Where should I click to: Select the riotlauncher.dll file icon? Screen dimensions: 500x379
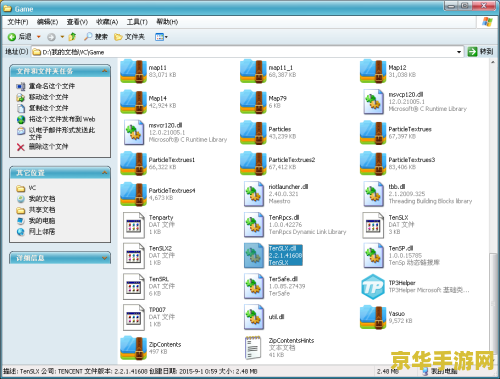[x=254, y=194]
